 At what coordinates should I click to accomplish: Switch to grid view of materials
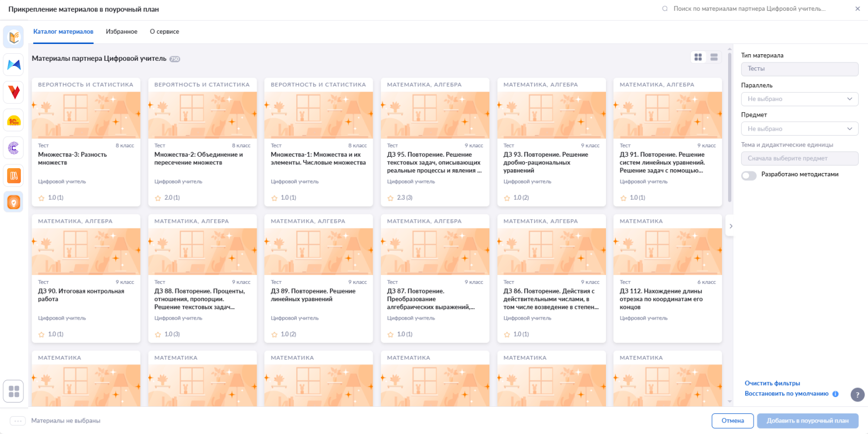pyautogui.click(x=698, y=57)
